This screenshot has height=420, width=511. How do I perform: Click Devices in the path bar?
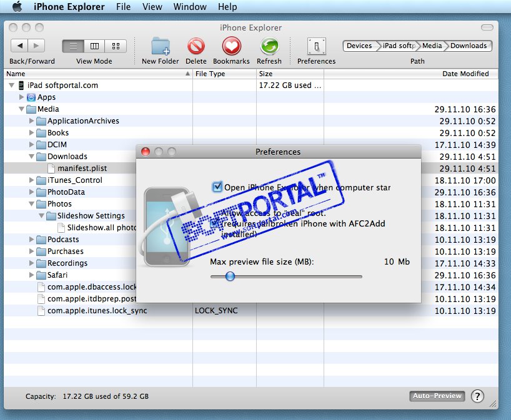click(359, 46)
